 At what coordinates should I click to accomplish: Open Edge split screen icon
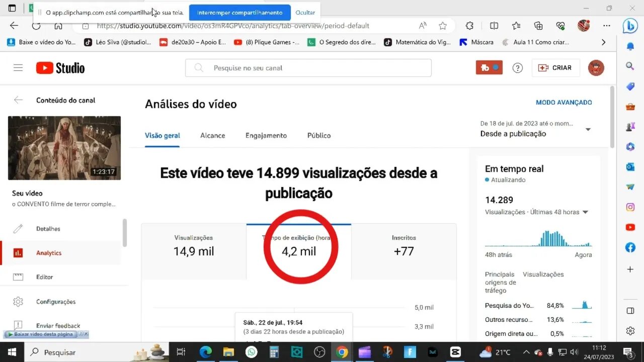click(x=494, y=26)
